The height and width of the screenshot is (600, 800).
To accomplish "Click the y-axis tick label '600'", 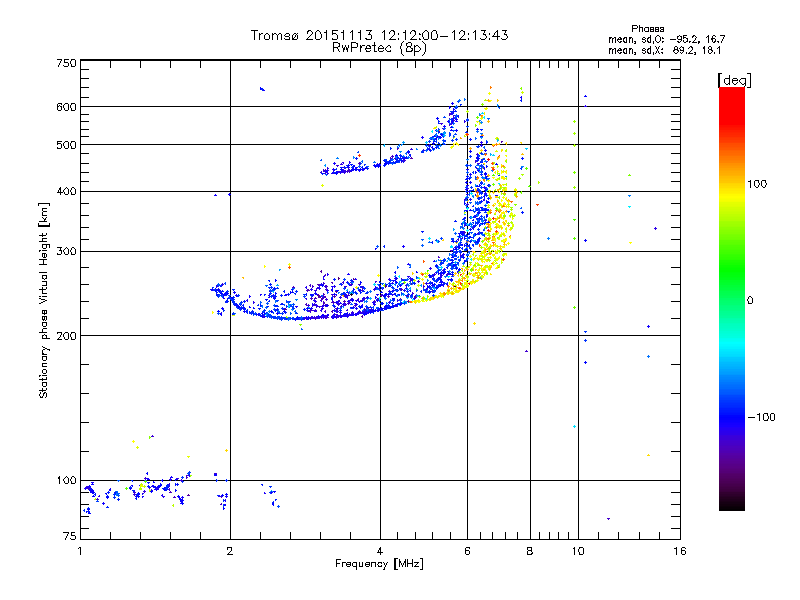I will click(66, 107).
